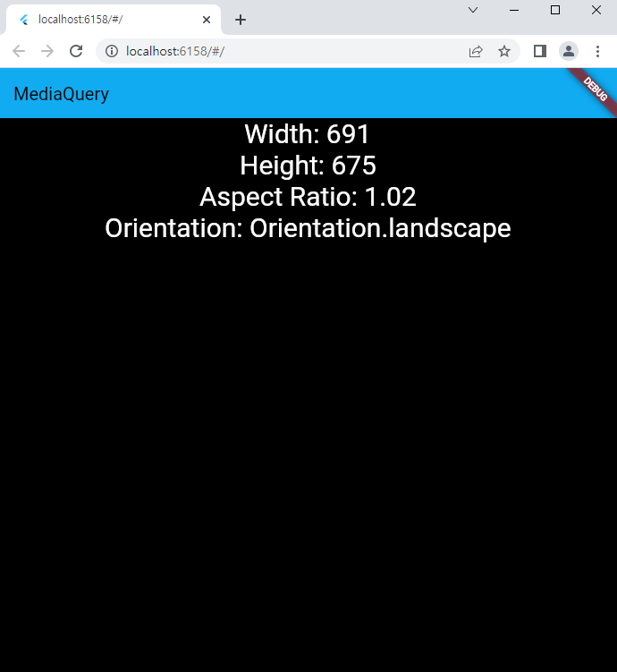Bookmark this tab with the star
This screenshot has width=617, height=672.
(x=504, y=51)
